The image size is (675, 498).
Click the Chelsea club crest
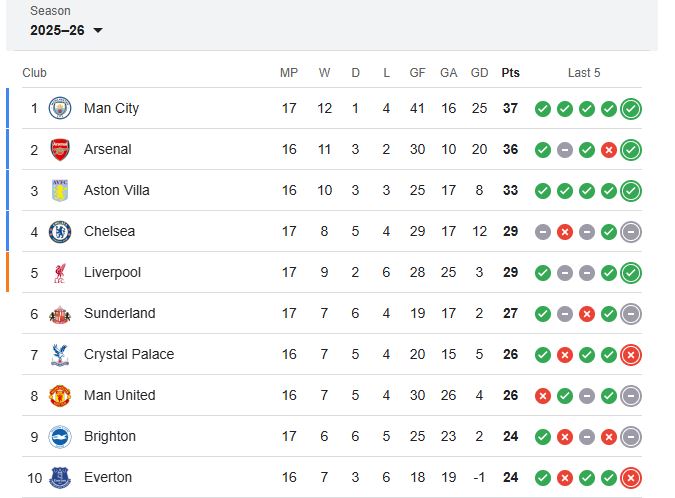pyautogui.click(x=60, y=231)
